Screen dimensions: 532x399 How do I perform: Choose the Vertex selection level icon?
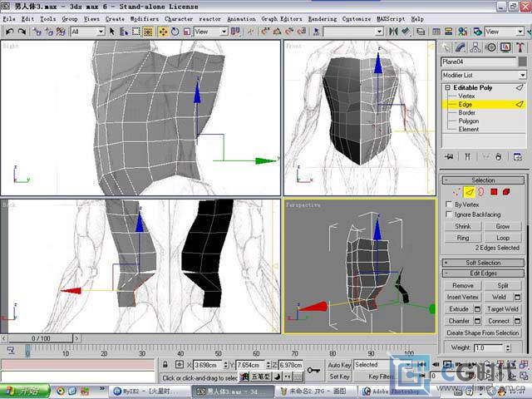(x=456, y=192)
